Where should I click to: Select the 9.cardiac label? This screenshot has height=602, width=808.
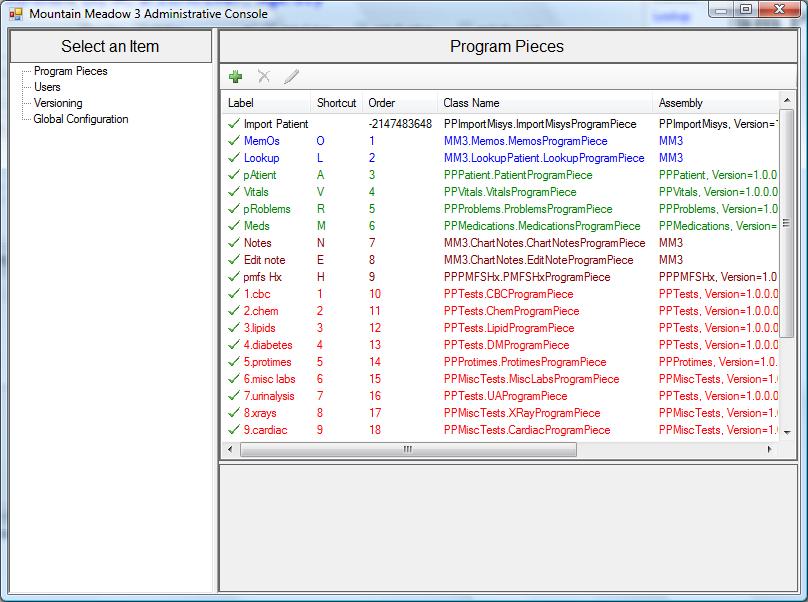[x=265, y=430]
